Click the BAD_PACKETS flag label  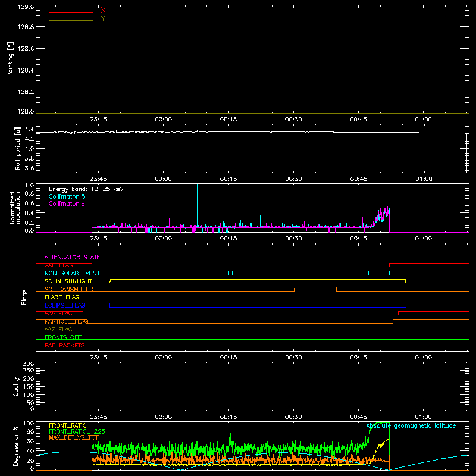click(x=65, y=345)
